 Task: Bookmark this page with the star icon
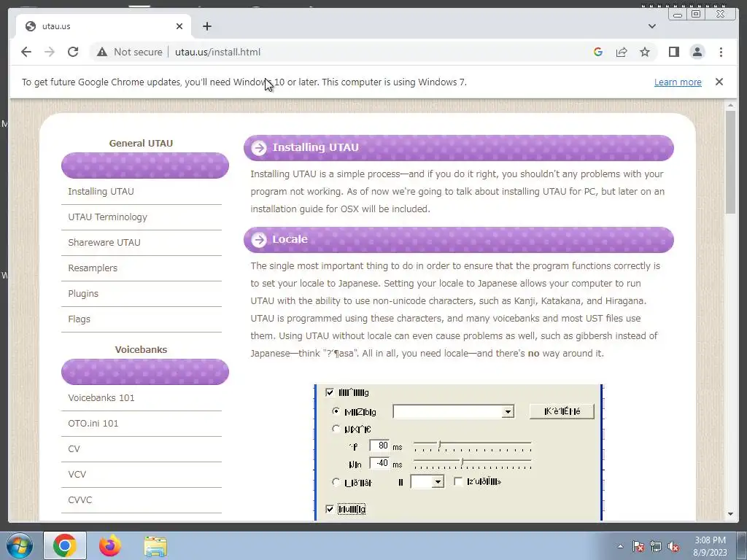[x=645, y=52]
